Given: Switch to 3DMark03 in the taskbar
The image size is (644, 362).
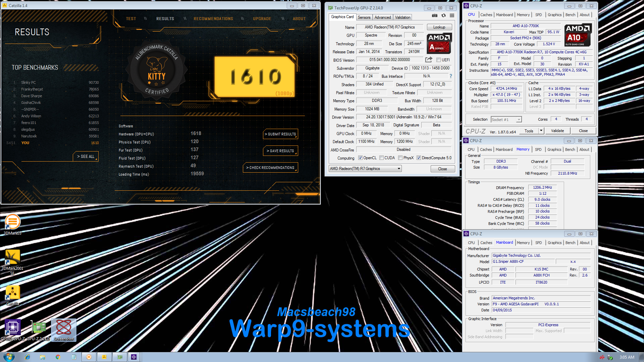Looking at the screenshot, I should (89, 357).
